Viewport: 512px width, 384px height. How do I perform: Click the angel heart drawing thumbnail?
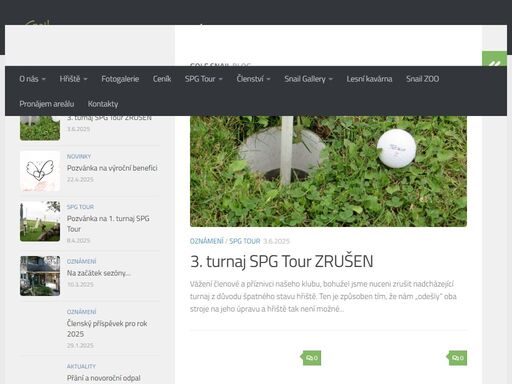pyautogui.click(x=40, y=171)
